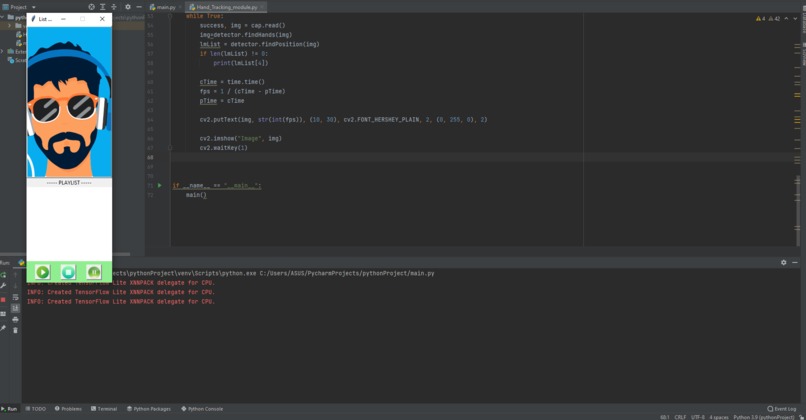Screen dimensions: 806x420
Task: Open Run panel settings gear
Action: click(783, 262)
